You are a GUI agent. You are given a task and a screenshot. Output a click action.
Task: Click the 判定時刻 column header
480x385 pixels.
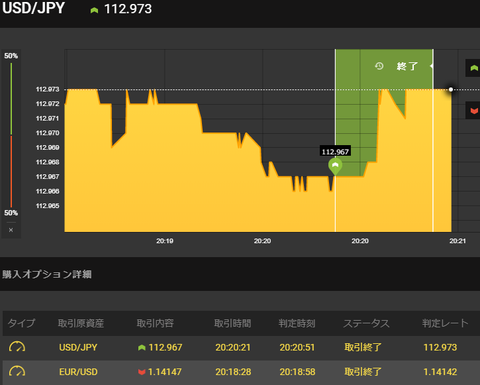pyautogui.click(x=297, y=323)
